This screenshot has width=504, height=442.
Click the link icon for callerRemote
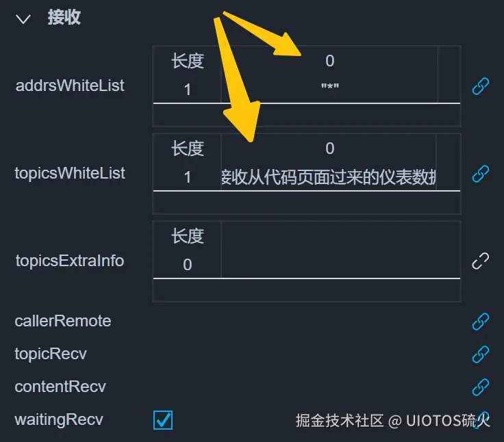point(481,322)
